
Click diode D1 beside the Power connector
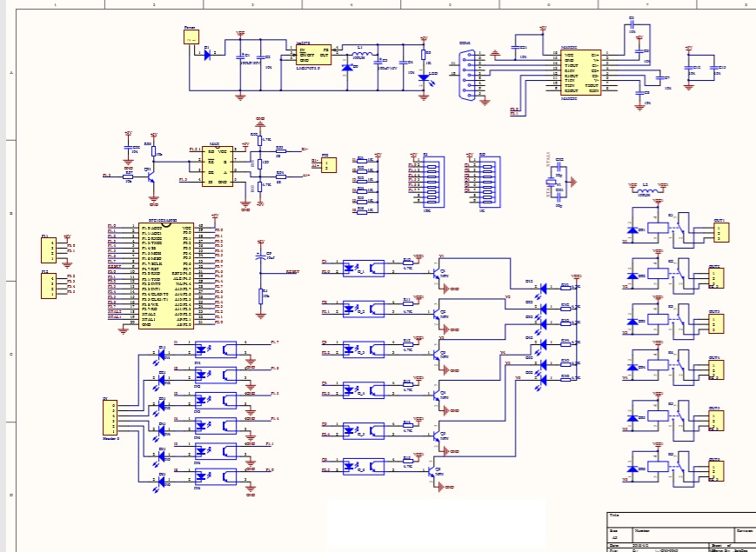tap(207, 54)
